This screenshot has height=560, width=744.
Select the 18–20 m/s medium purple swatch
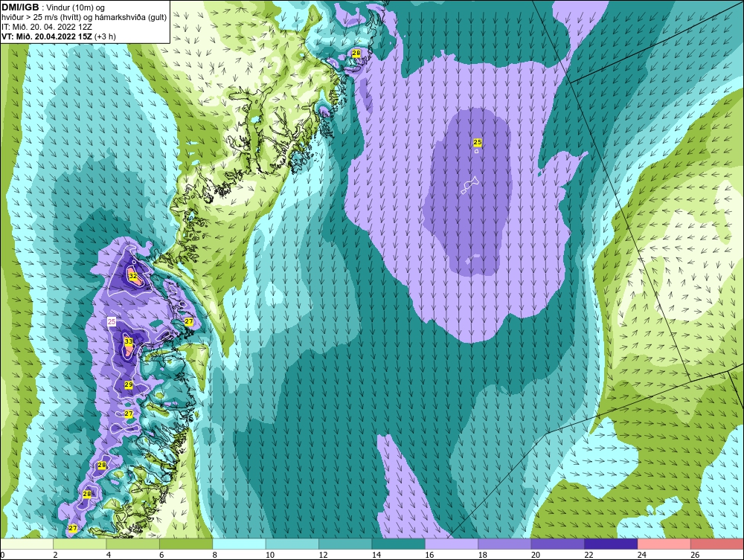[505, 544]
